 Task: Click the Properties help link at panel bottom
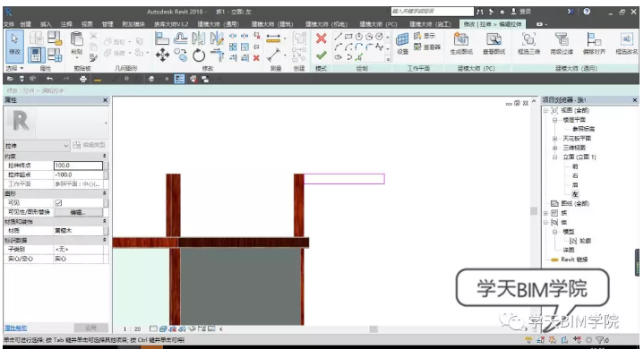click(15, 328)
